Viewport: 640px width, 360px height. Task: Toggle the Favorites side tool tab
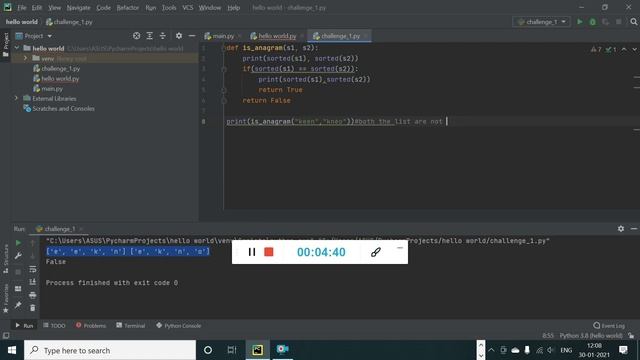click(x=6, y=298)
